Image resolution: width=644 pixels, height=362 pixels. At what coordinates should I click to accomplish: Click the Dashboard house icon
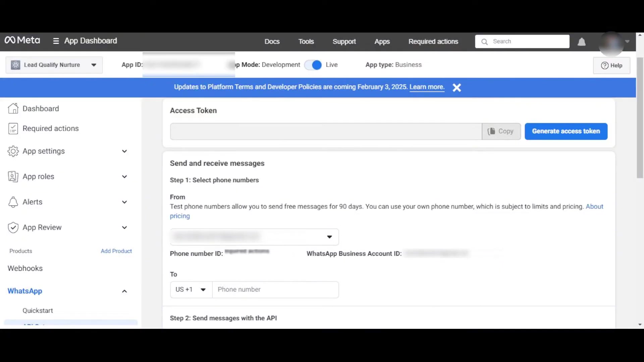tap(13, 108)
